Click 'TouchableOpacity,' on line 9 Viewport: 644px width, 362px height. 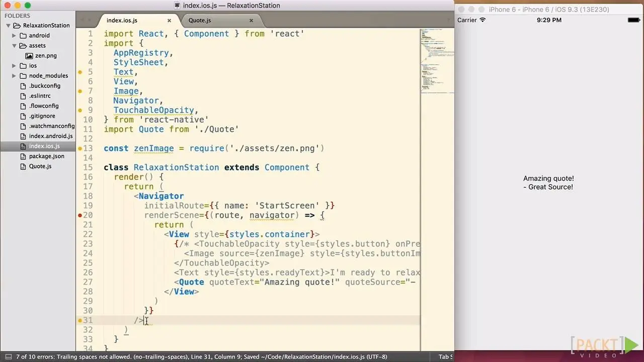point(156,110)
